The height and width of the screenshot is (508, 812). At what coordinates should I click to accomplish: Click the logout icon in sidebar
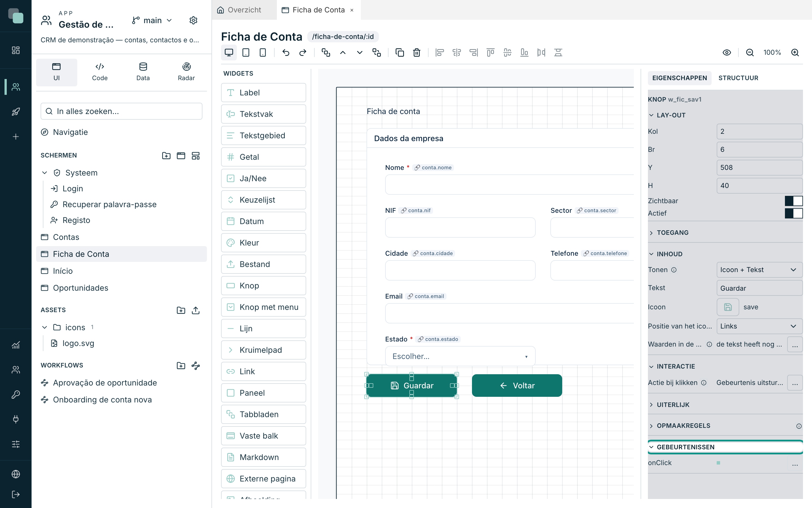[16, 494]
